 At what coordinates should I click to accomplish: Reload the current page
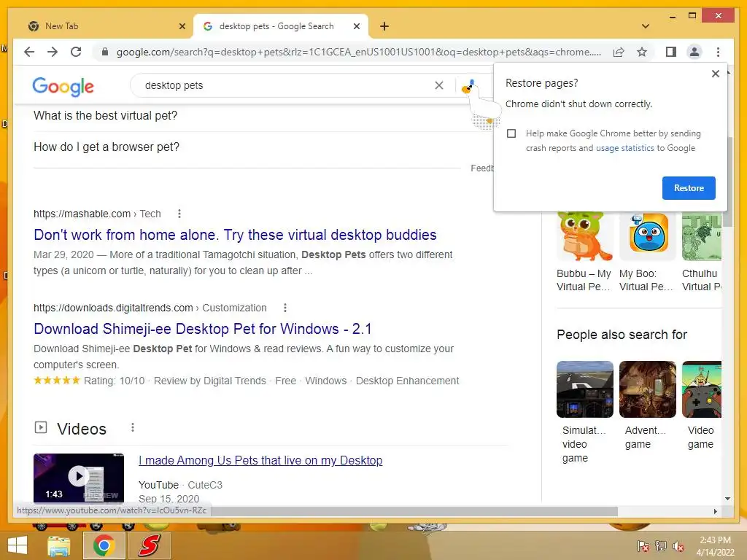coord(76,52)
